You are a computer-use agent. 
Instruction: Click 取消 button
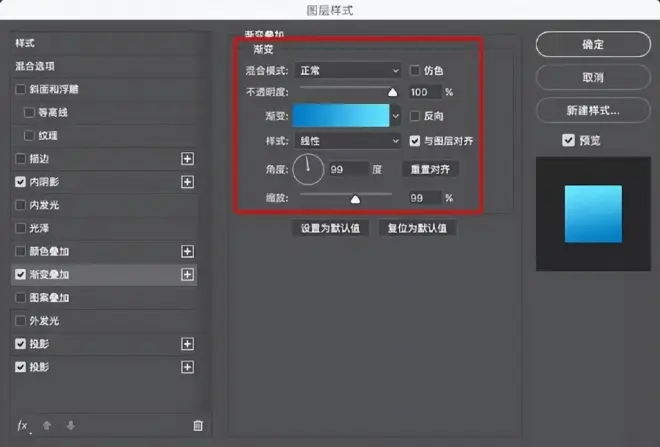(x=593, y=77)
